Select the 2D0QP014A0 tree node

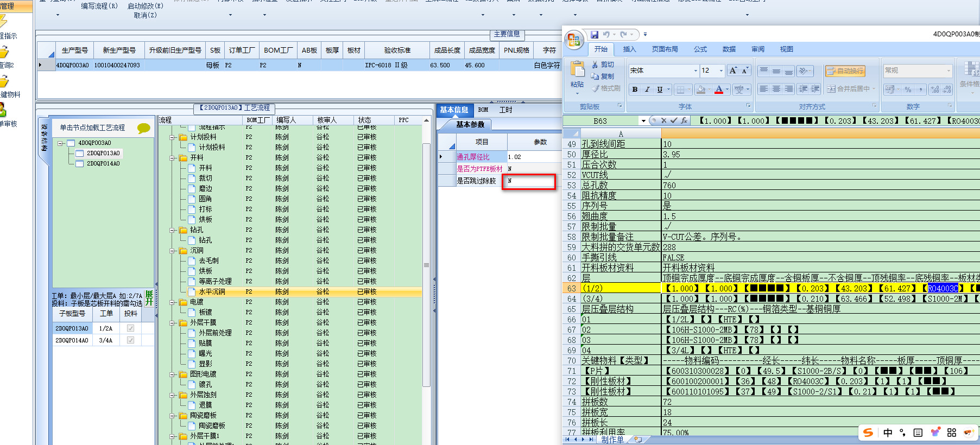click(x=103, y=164)
